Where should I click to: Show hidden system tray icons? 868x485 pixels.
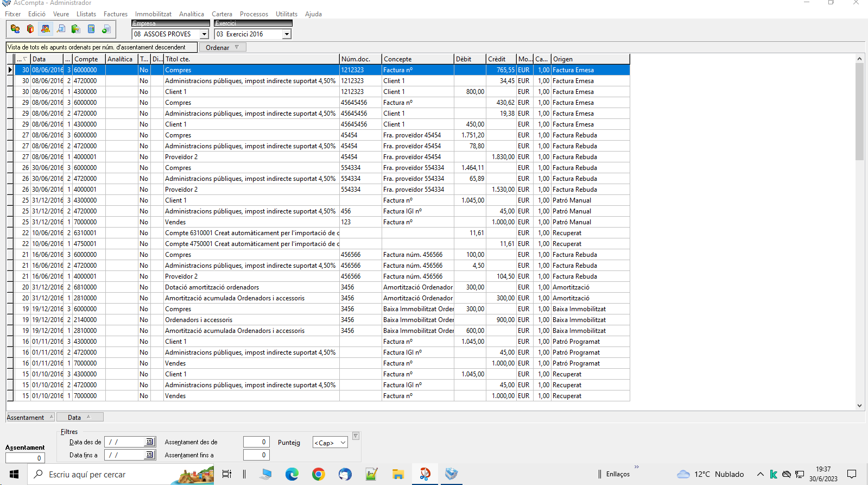coord(760,474)
